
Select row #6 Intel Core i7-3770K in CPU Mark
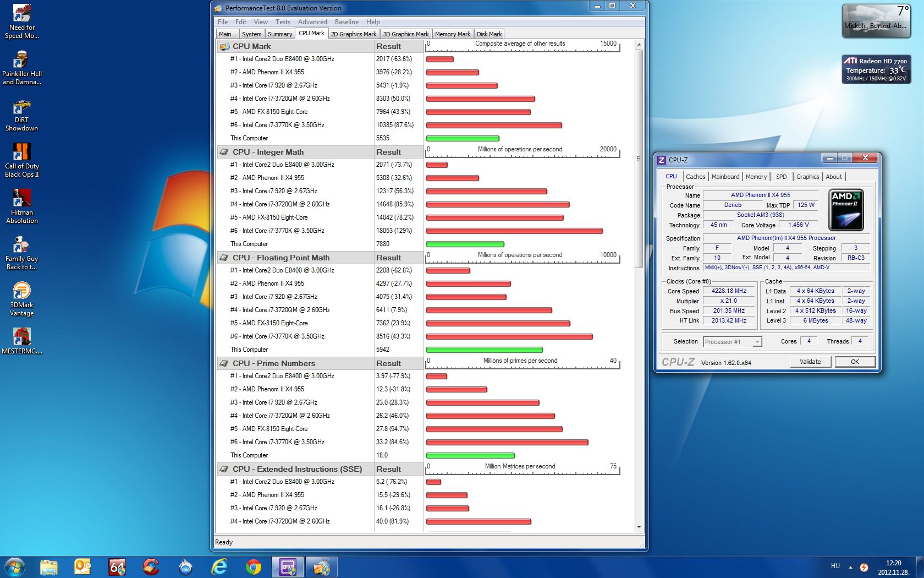point(320,125)
